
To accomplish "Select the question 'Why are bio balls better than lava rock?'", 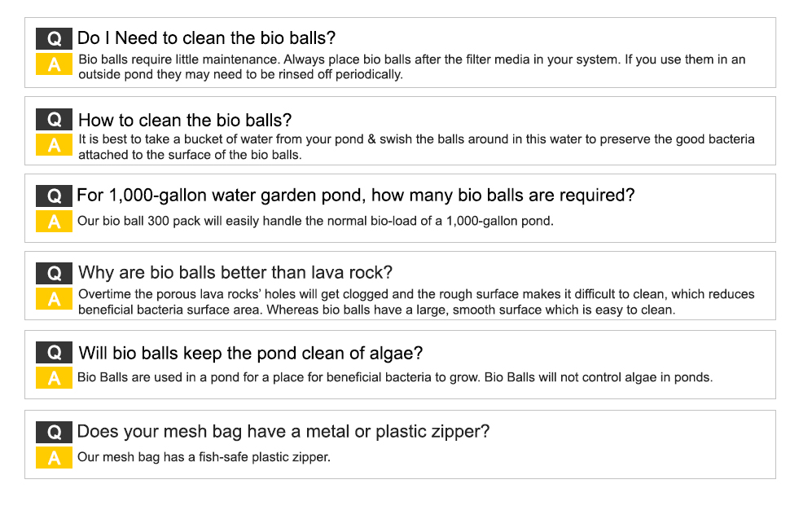I will click(235, 272).
